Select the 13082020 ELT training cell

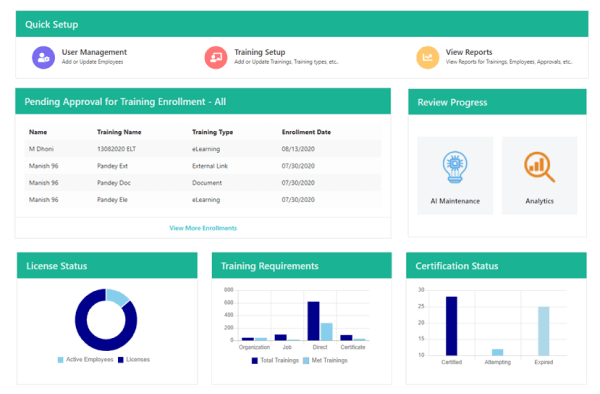click(116, 149)
